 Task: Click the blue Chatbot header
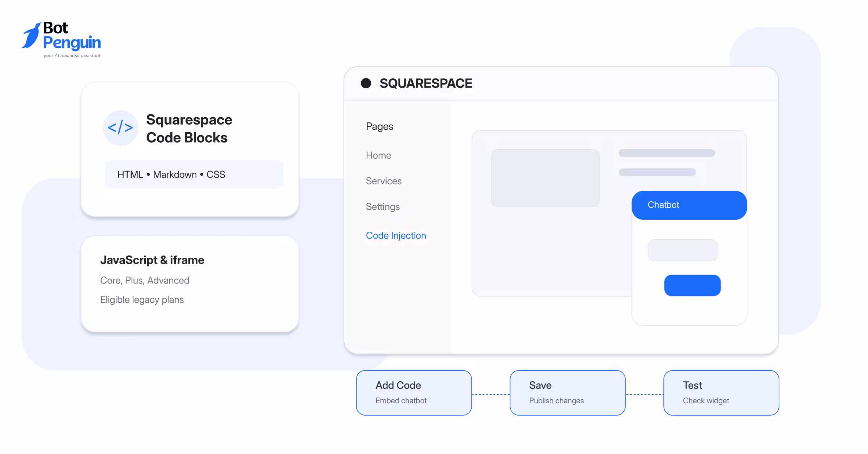689,205
